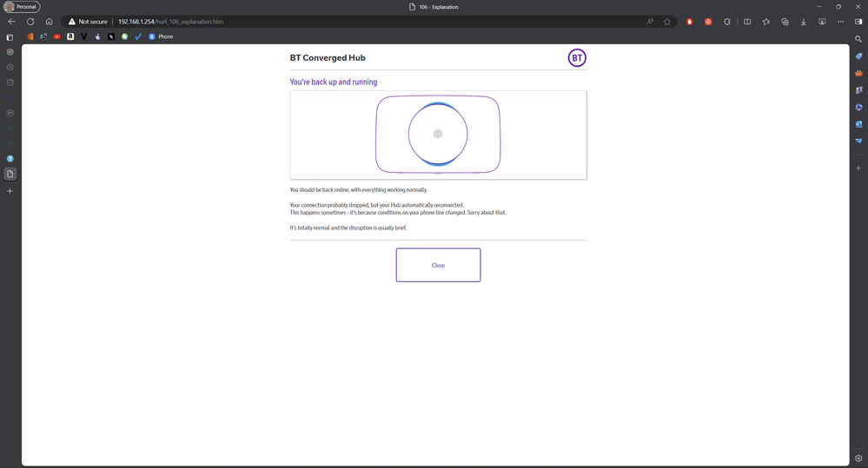Click the Close button on hub page
This screenshot has height=468, width=868.
coord(439,265)
